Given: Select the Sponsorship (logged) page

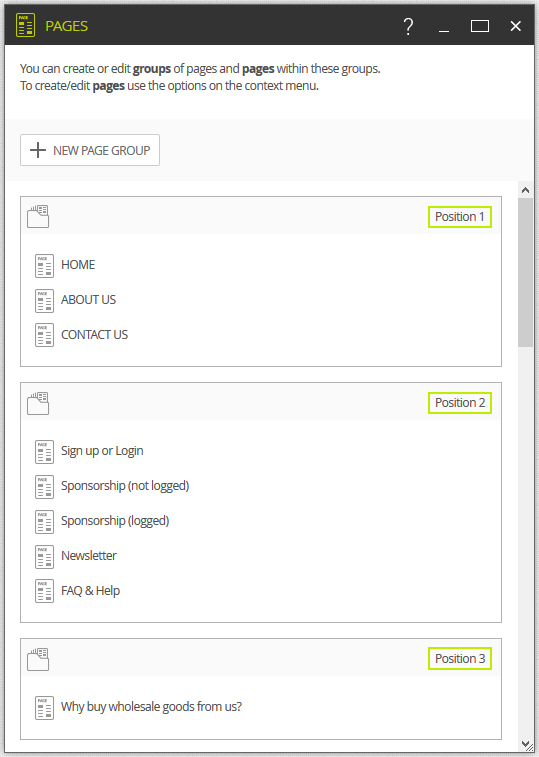Looking at the screenshot, I should 115,520.
